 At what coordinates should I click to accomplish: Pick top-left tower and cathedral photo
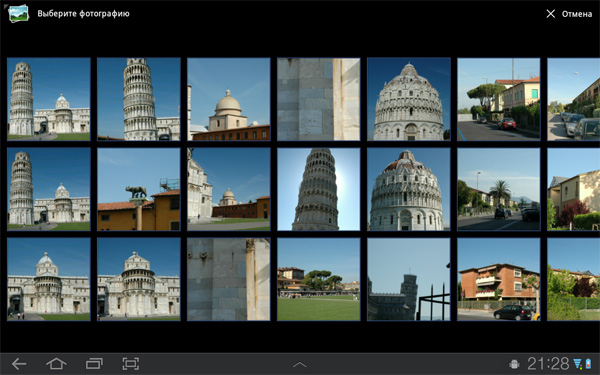pyautogui.click(x=49, y=99)
